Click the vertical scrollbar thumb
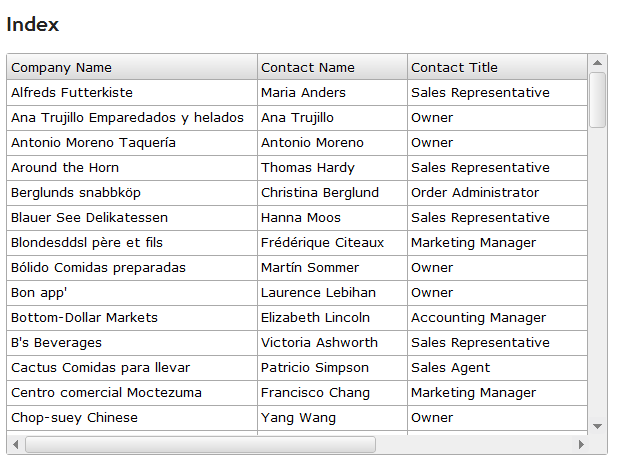This screenshot has height=461, width=617. (x=598, y=99)
